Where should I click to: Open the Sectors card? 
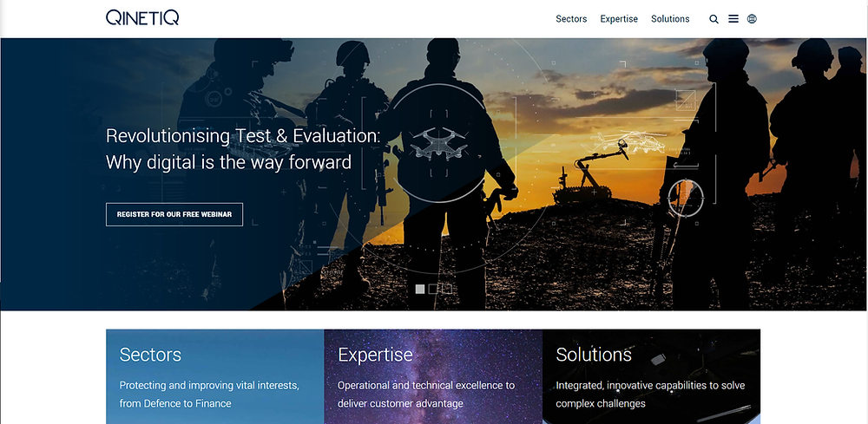pos(214,376)
